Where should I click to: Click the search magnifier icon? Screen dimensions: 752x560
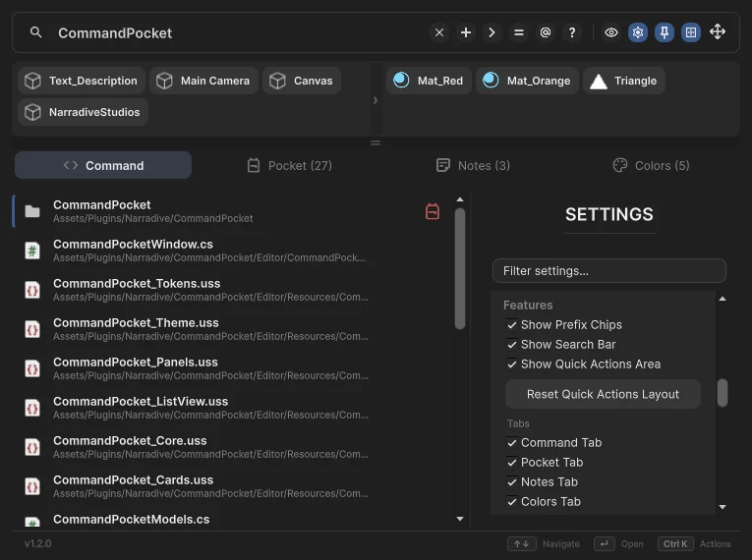point(36,32)
